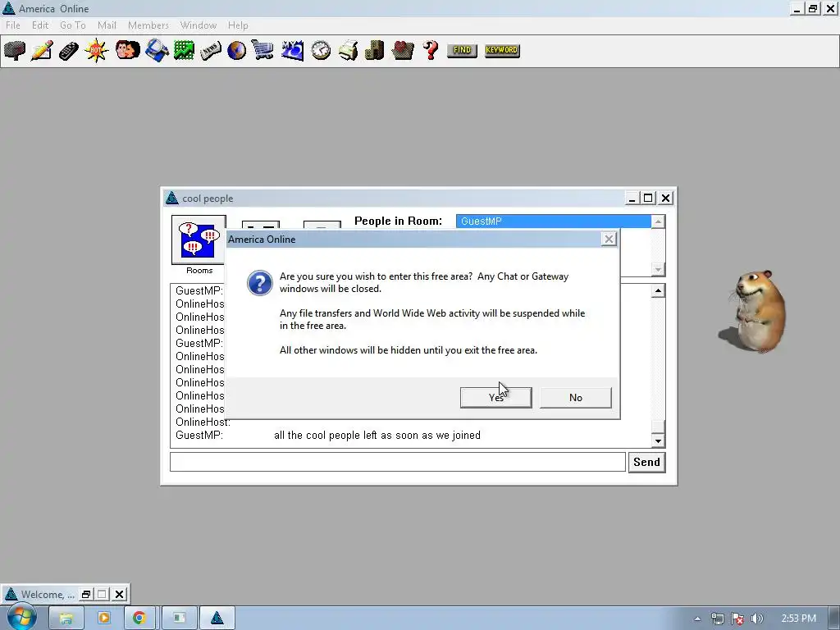Click the 2:53 PM taskbar clock

click(x=798, y=619)
